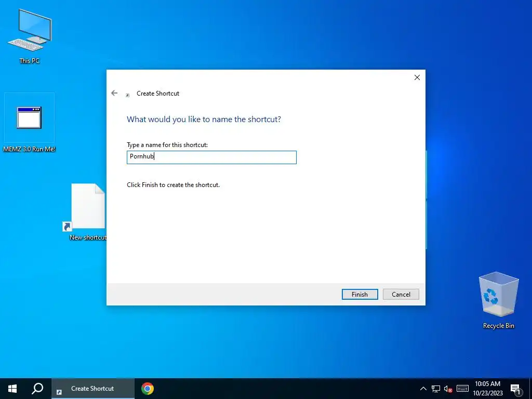532x399 pixels.
Task: Click the small Create Shortcut title icon
Action: click(x=128, y=96)
